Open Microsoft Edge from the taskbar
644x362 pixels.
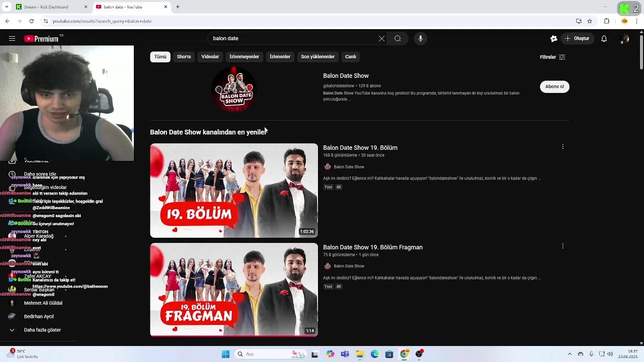(374, 354)
